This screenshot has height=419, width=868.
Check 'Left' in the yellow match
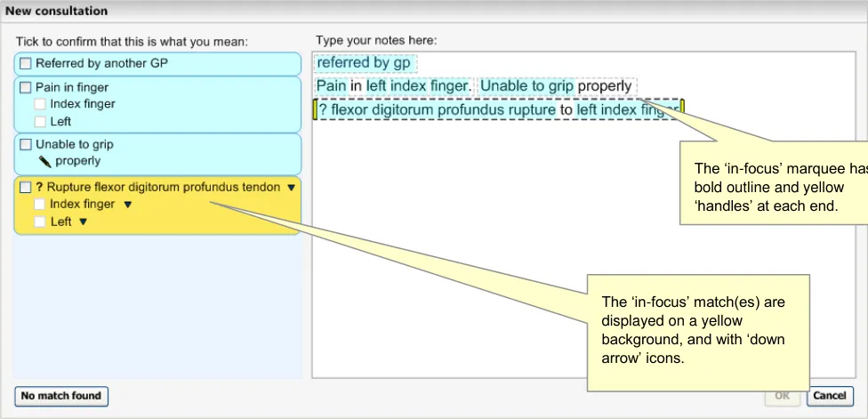click(x=40, y=222)
